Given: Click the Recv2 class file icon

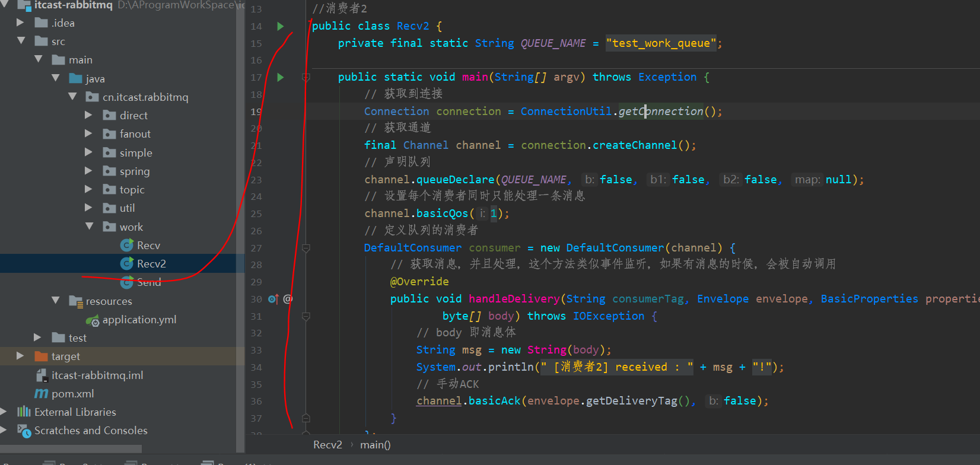Looking at the screenshot, I should pos(127,263).
